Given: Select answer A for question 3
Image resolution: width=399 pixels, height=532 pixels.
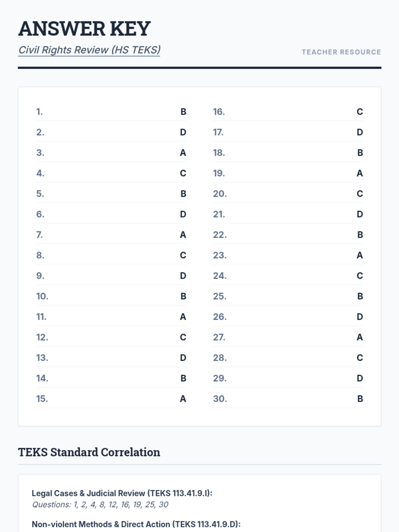Looking at the screenshot, I should point(183,153).
